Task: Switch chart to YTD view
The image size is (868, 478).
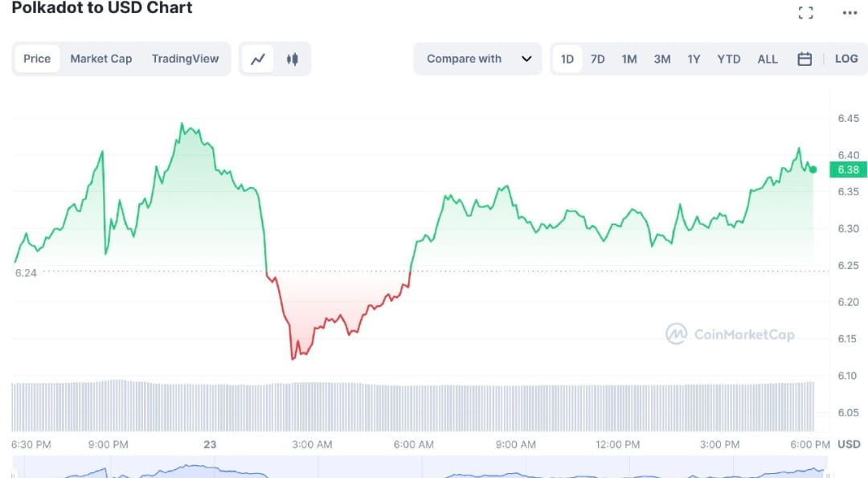Action: click(728, 58)
